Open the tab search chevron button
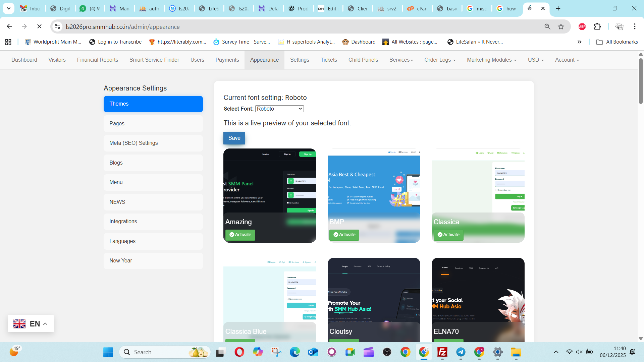 [9, 8]
